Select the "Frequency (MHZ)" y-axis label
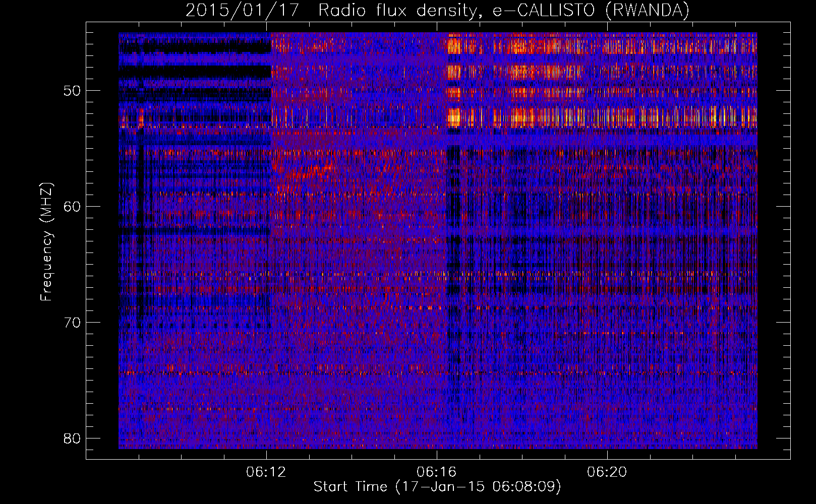Viewport: 816px width, 504px height. 46,242
